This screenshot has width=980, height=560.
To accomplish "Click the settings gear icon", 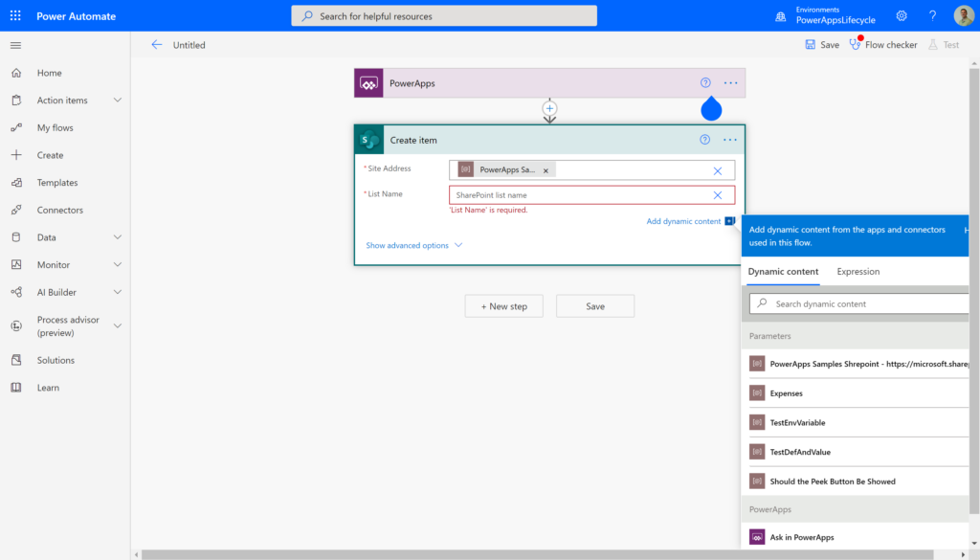I will [x=902, y=16].
